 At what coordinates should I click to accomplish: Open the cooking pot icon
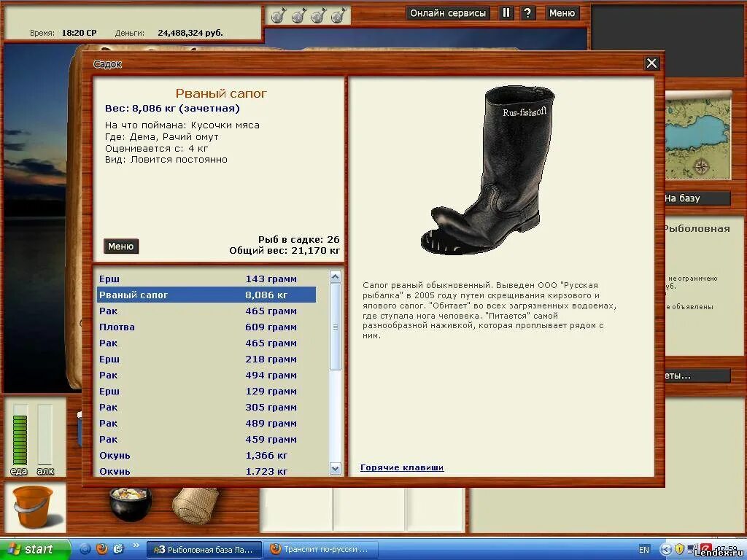(x=130, y=503)
